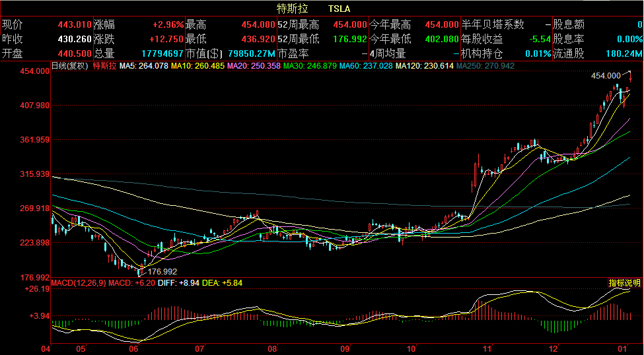644x355 pixels.
Task: Click the MA5: 264.078 legend entry
Action: point(145,66)
